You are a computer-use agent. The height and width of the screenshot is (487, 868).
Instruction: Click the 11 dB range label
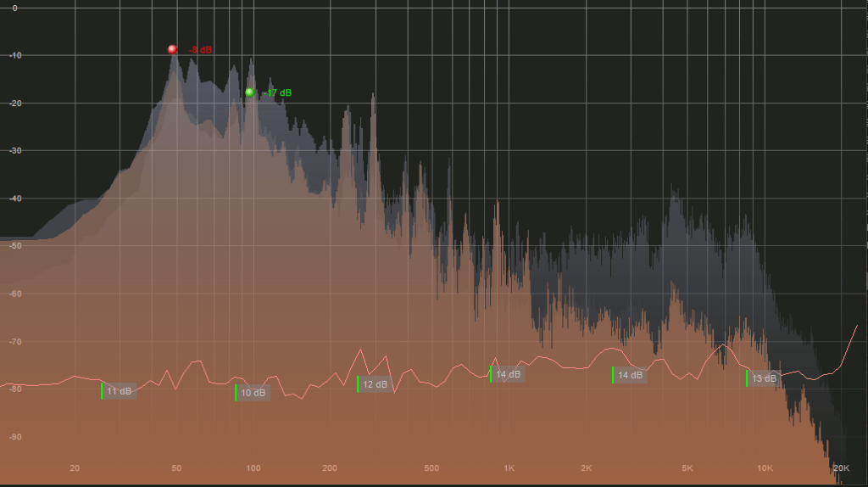click(x=120, y=391)
